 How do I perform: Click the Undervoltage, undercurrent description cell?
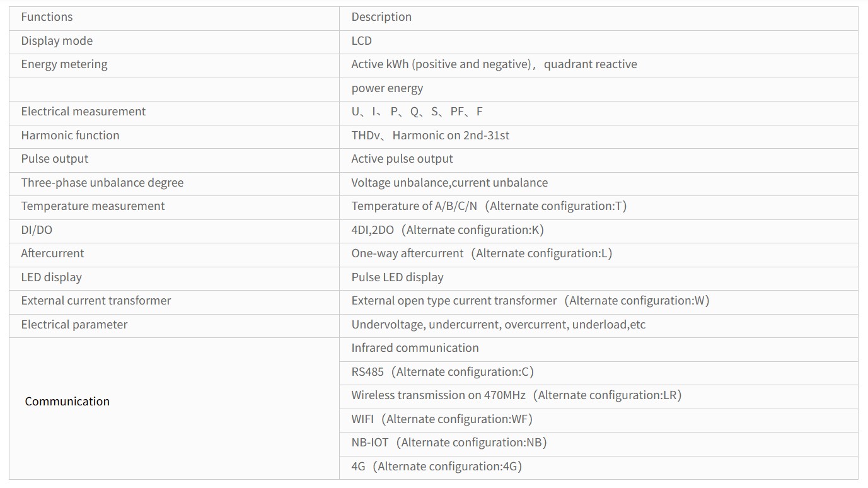598,326
